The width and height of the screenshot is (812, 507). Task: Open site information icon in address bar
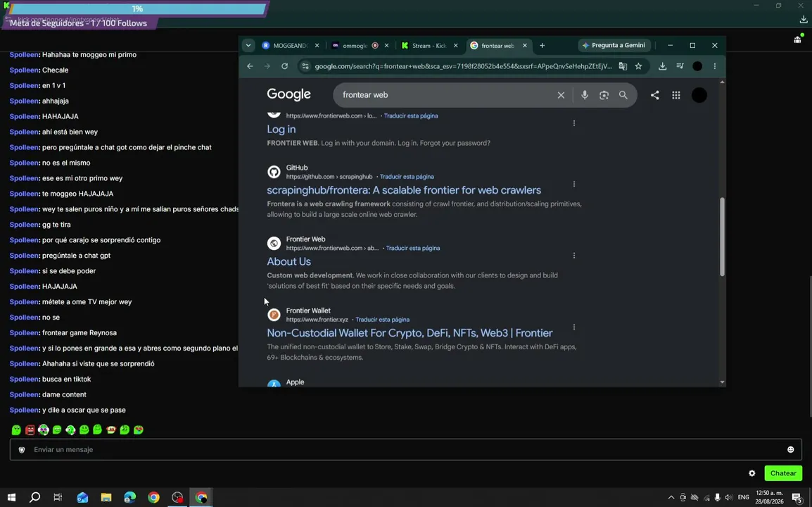click(305, 66)
